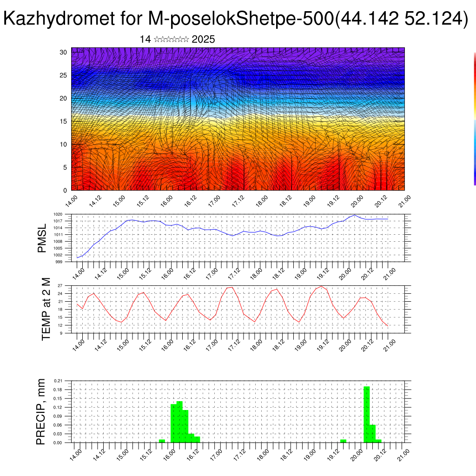Click the 16.12 time label under the precipitation chart
This screenshot has height=476, width=476.
coord(192,455)
